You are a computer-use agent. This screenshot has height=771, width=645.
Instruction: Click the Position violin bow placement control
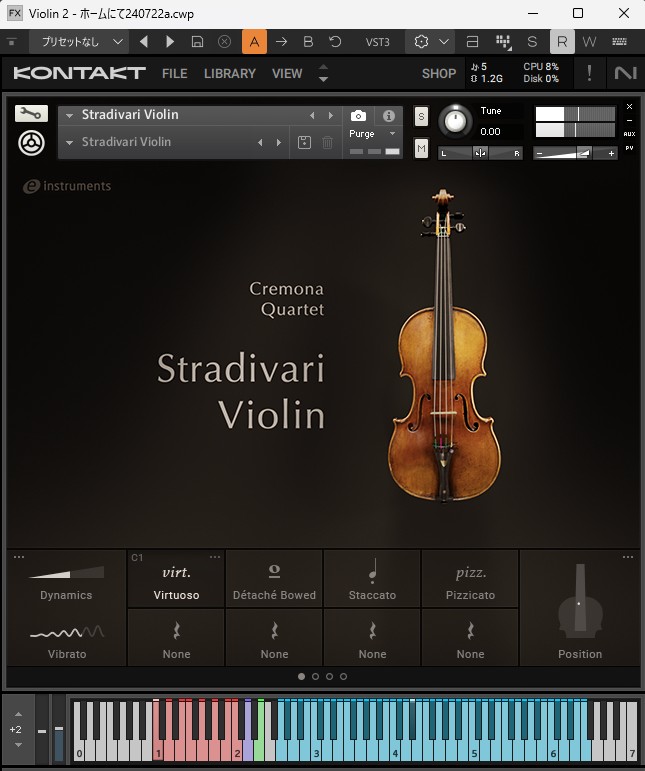coord(580,601)
